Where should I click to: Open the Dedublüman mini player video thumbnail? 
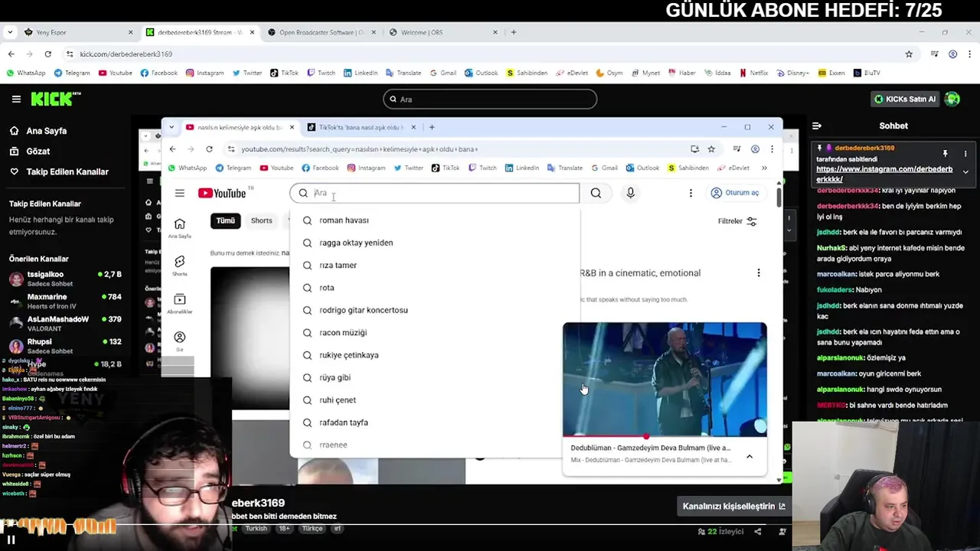(665, 379)
